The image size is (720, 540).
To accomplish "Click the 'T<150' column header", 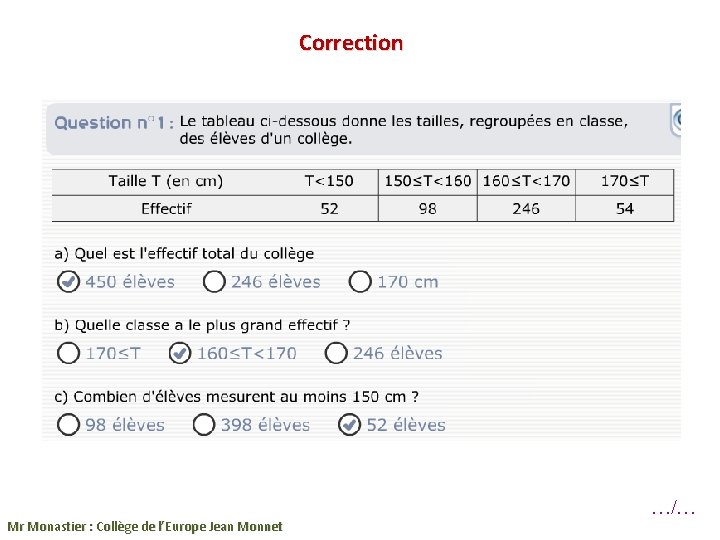I will pos(329,181).
